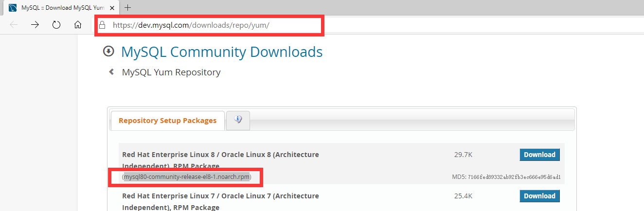Image resolution: width=644 pixels, height=211 pixels.
Task: Click the browser forward arrow
Action: [35, 25]
